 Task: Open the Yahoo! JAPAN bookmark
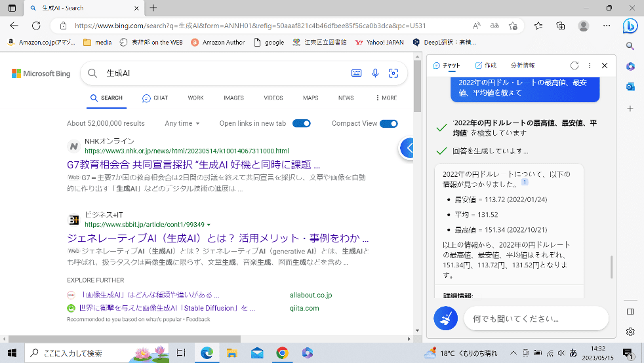click(x=380, y=42)
